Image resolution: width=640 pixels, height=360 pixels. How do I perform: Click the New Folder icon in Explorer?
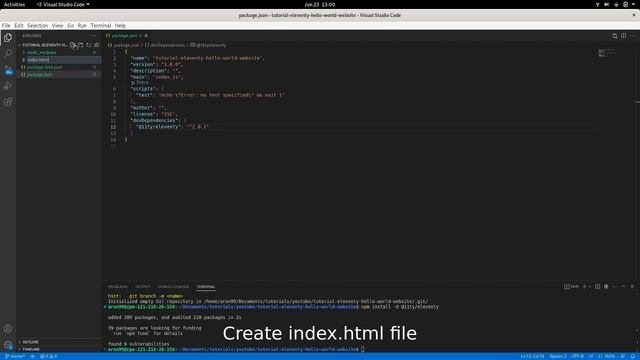[x=81, y=45]
